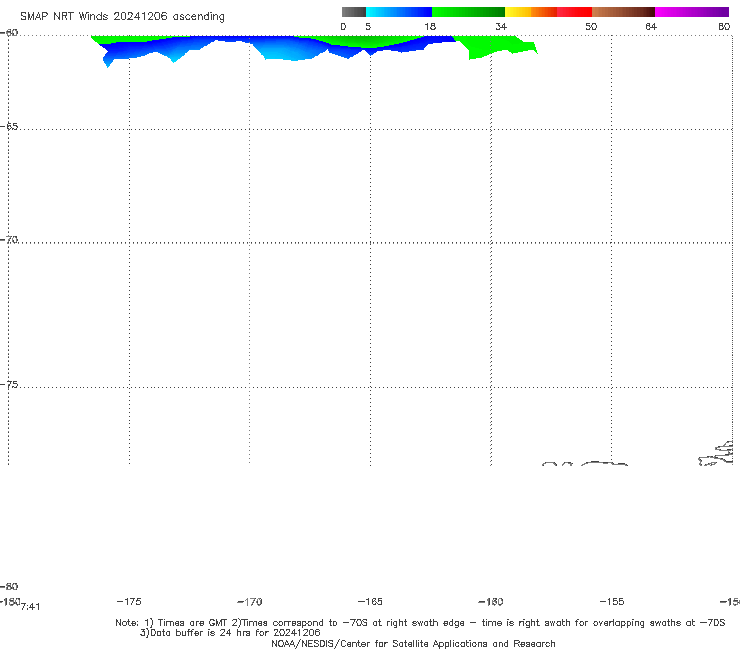Click the title 'SMAP NRT Winds 20241206 ascending'
This screenshot has width=740, height=650.
[122, 17]
